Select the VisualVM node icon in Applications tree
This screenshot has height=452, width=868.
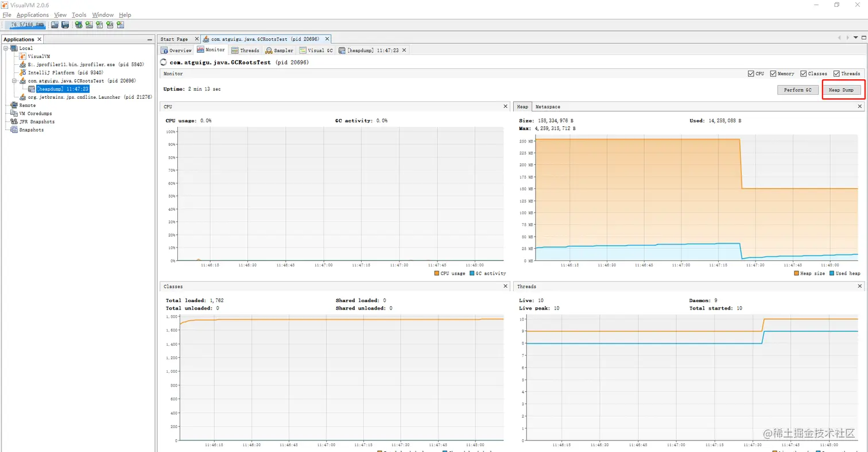coord(24,56)
